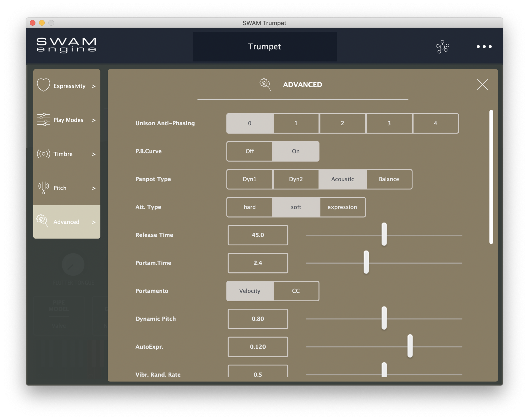This screenshot has width=529, height=420.
Task: Expand Expressivity section chevron
Action: click(94, 86)
